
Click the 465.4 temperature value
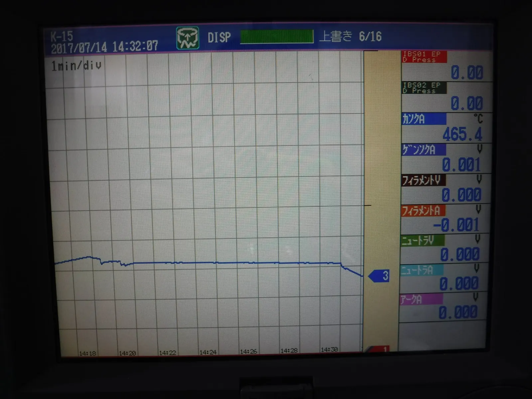pos(462,134)
